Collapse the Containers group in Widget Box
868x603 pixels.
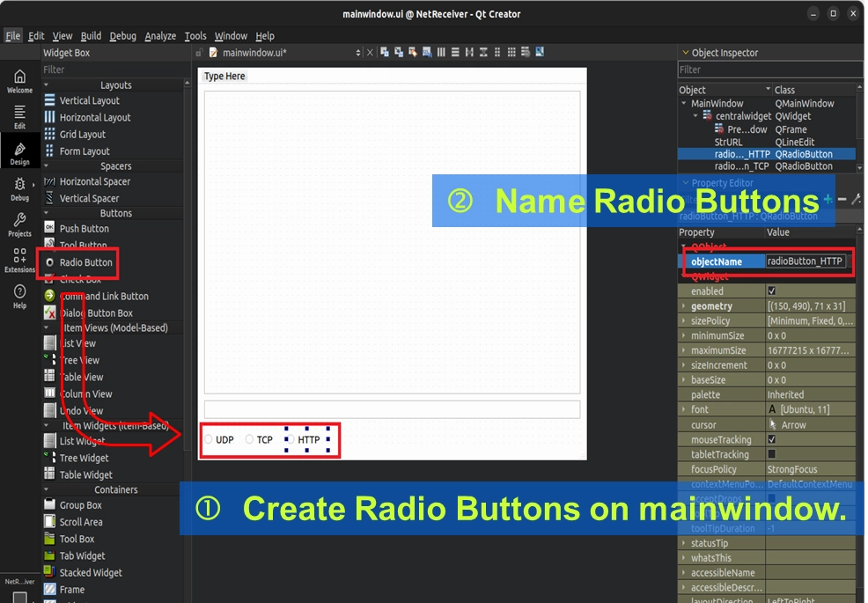point(47,490)
